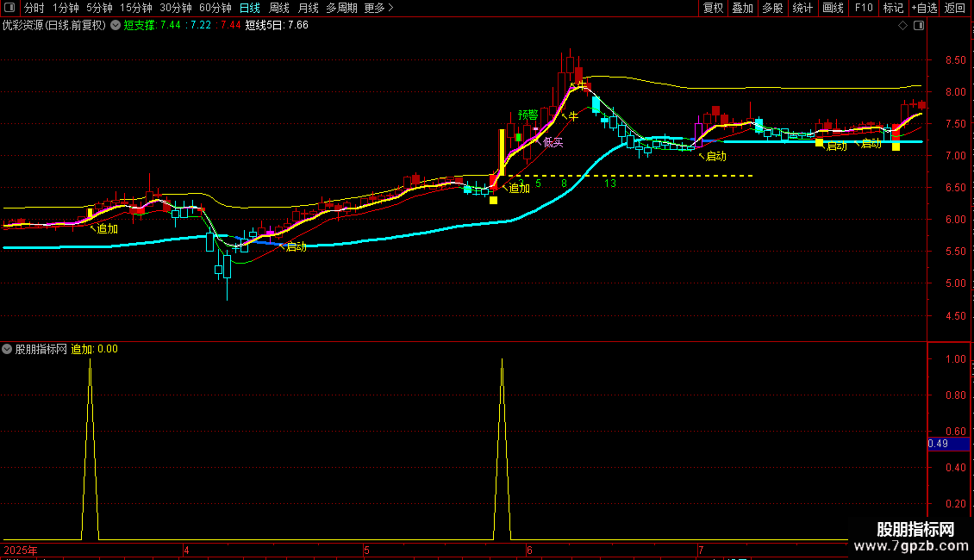This screenshot has height=560, width=974.
Task: Click the 标记 mark button
Action: [893, 8]
